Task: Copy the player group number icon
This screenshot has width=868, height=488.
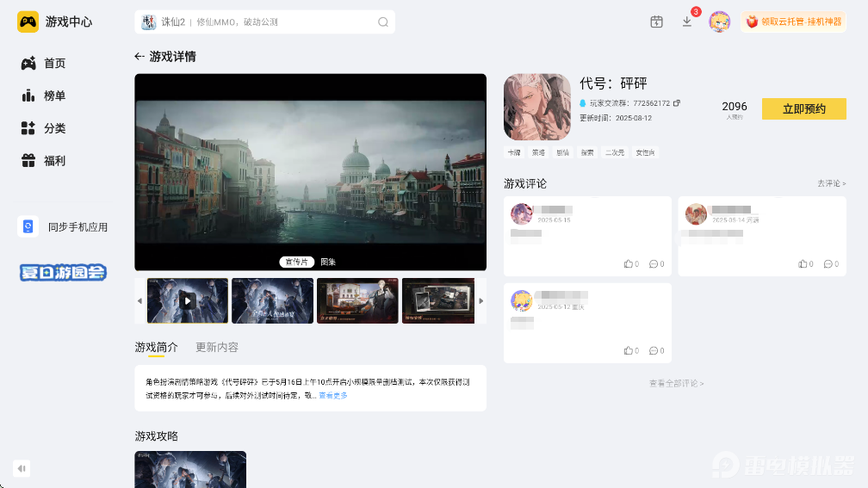Action: tap(677, 103)
